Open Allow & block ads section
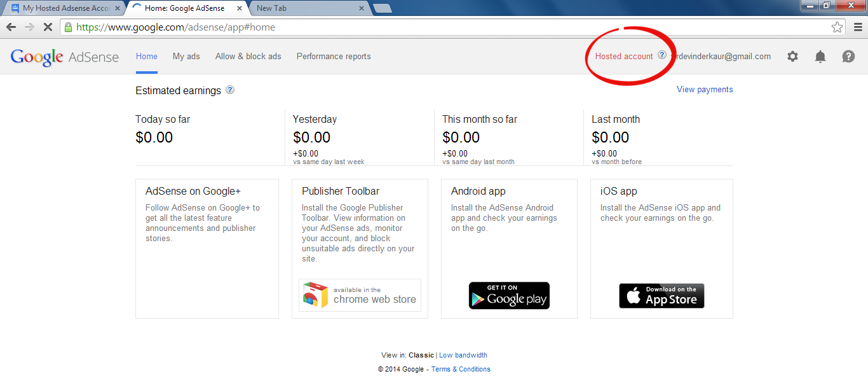This screenshot has height=383, width=868. [248, 56]
